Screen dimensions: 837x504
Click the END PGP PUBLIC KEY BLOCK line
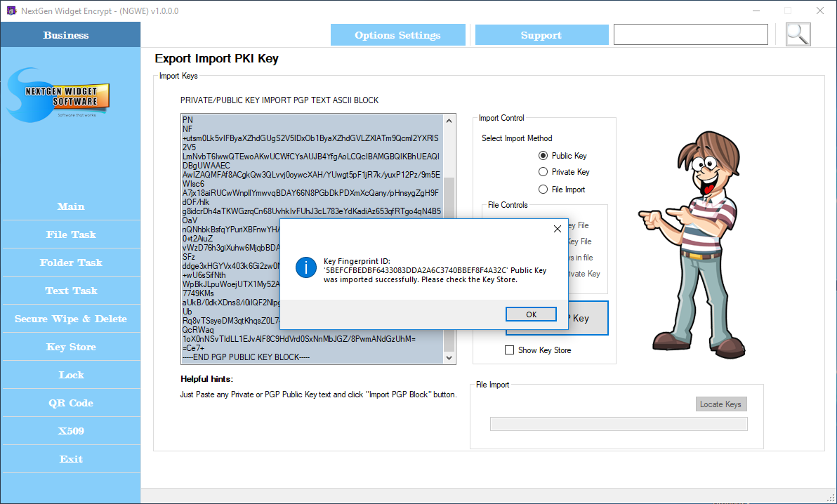coord(246,357)
